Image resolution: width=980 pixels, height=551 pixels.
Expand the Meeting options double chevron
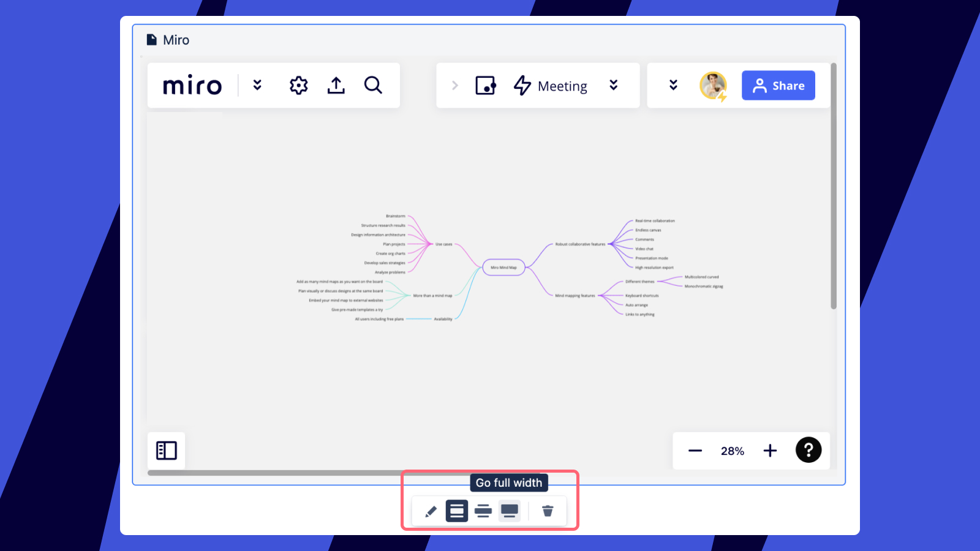coord(614,85)
